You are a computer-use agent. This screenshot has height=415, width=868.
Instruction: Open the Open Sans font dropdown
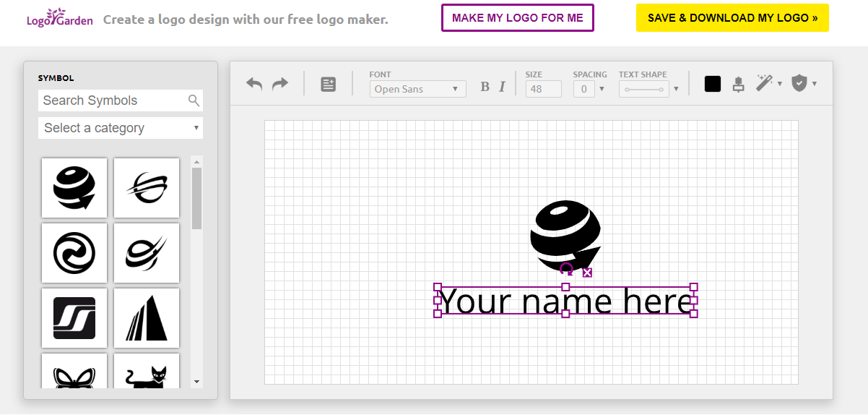(417, 89)
